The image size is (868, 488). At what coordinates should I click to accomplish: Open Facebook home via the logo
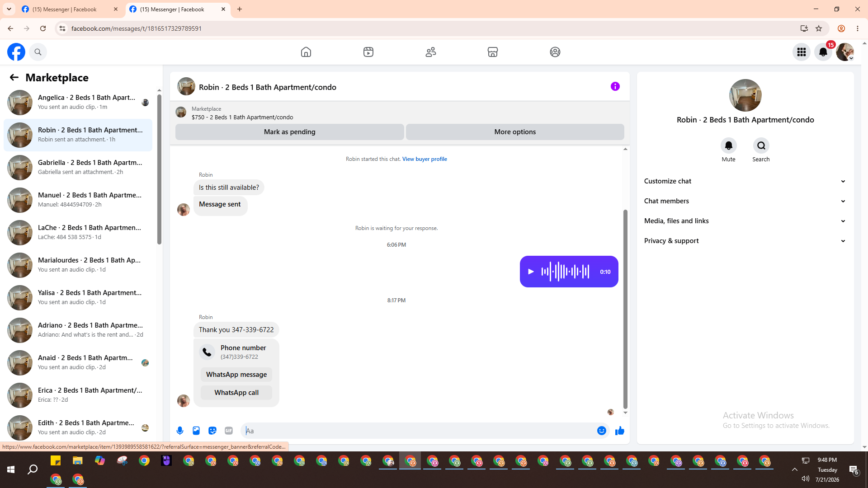[x=16, y=52]
